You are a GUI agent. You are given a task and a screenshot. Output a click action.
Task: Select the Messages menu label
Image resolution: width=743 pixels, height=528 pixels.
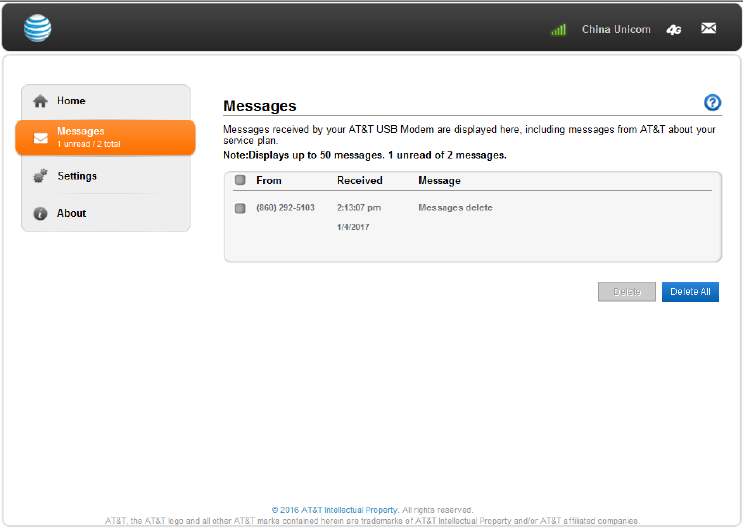[81, 131]
